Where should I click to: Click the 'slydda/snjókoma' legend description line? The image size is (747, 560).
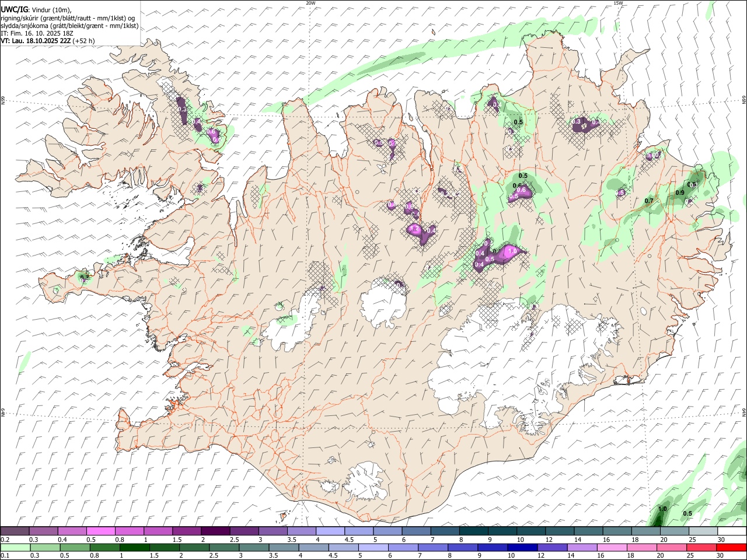pyautogui.click(x=69, y=26)
